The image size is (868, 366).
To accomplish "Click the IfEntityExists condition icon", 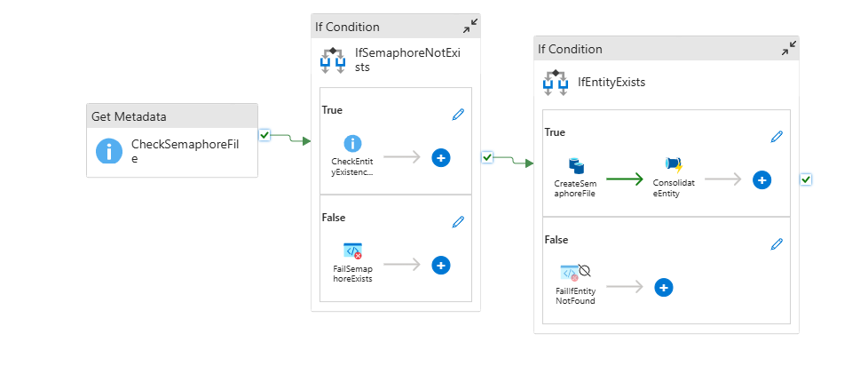I will (x=556, y=83).
